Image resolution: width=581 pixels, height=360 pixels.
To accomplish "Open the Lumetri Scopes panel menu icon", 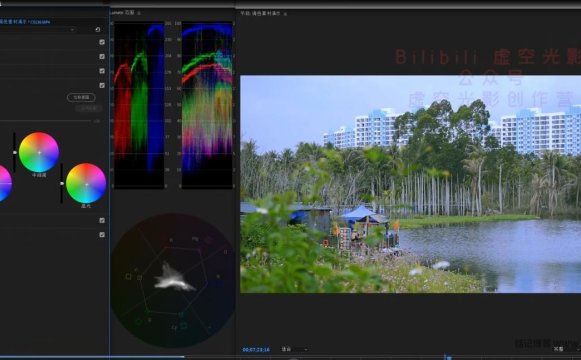I will coord(139,13).
